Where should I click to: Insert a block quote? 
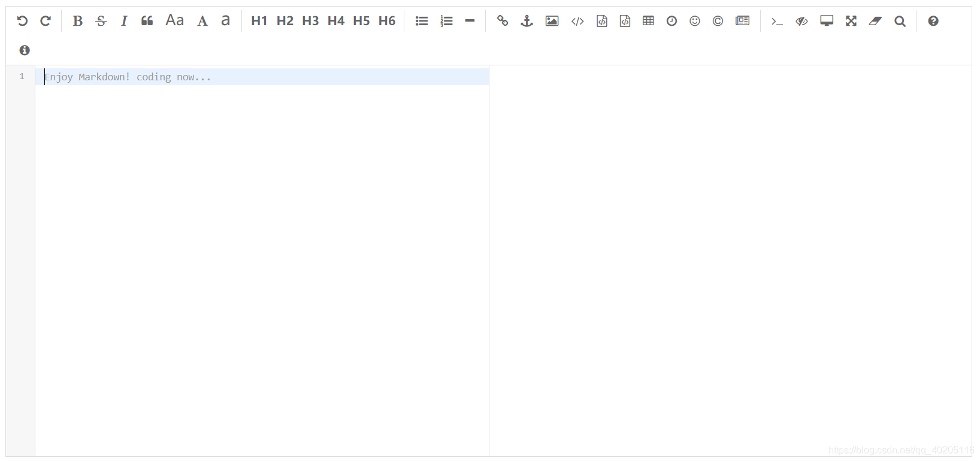tap(147, 21)
